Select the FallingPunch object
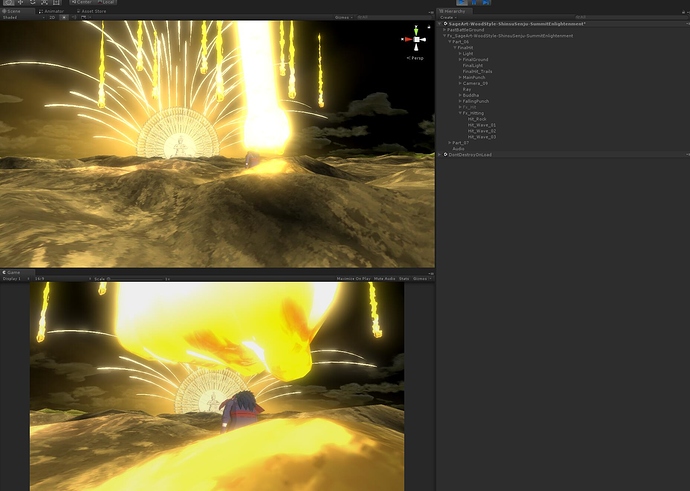Image resolution: width=690 pixels, height=491 pixels. 476,101
